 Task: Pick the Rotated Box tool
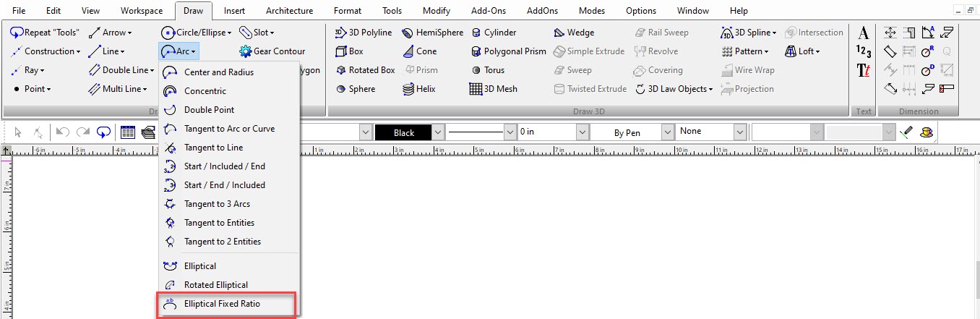tap(366, 70)
